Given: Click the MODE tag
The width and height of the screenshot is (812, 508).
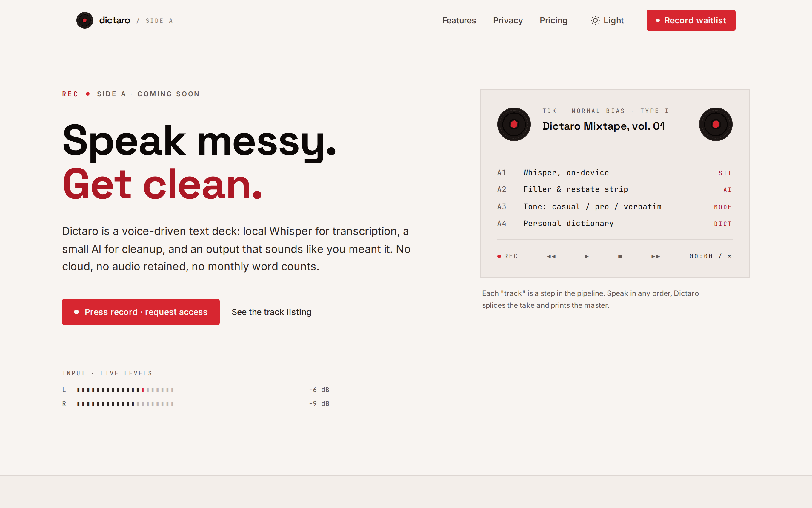Looking at the screenshot, I should 723,207.
